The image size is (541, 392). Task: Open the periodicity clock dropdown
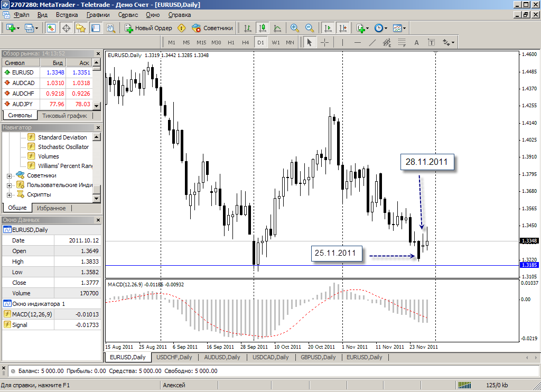click(380, 28)
